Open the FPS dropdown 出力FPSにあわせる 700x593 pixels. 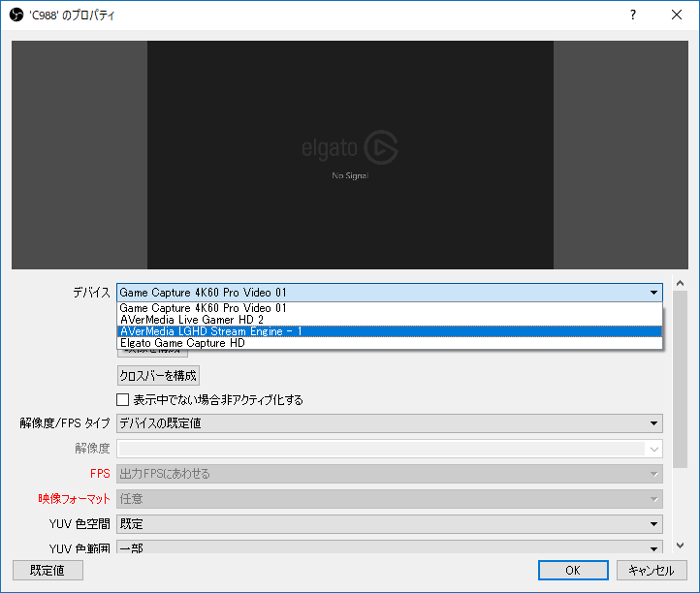(x=390, y=474)
